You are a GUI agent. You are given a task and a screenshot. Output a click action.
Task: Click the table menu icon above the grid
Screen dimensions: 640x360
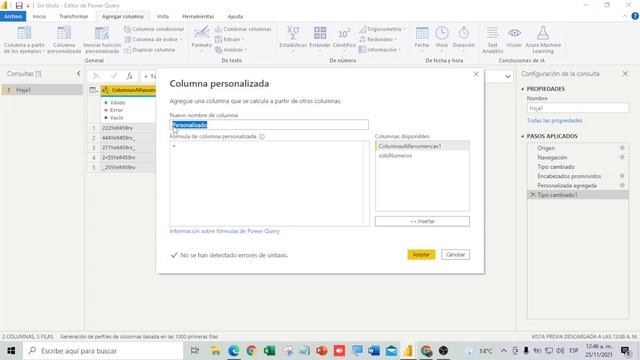(x=93, y=90)
